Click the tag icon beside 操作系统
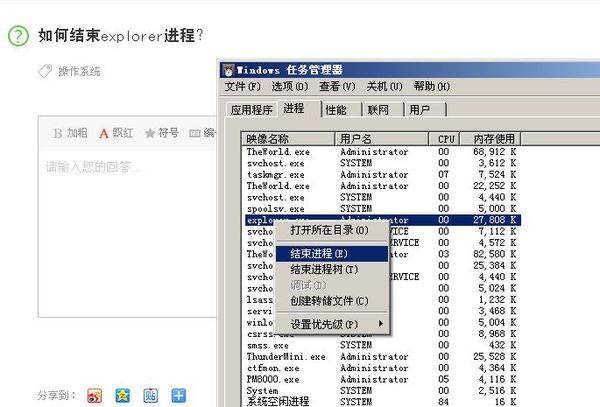This screenshot has height=407, width=600. [x=45, y=71]
